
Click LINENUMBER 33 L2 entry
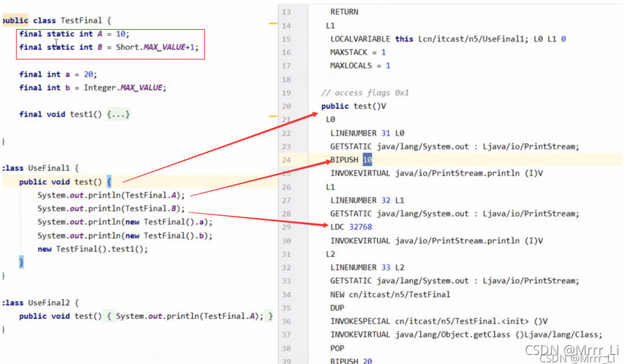[367, 267]
